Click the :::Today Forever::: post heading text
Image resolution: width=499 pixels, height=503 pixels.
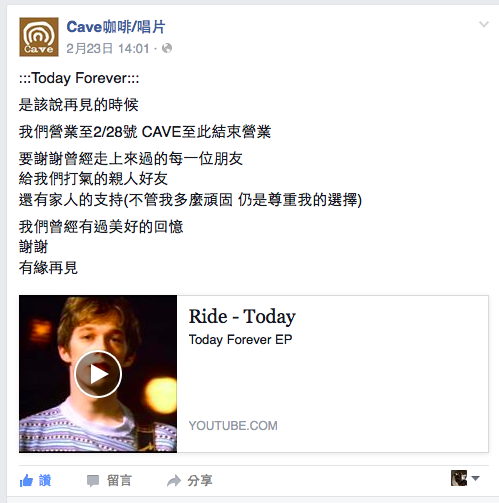(x=79, y=78)
